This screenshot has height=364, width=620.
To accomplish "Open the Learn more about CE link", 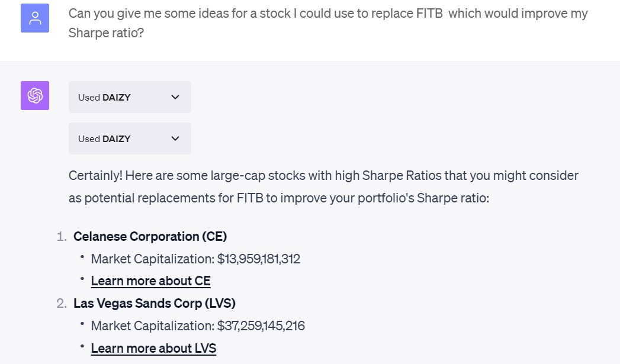I will 150,281.
